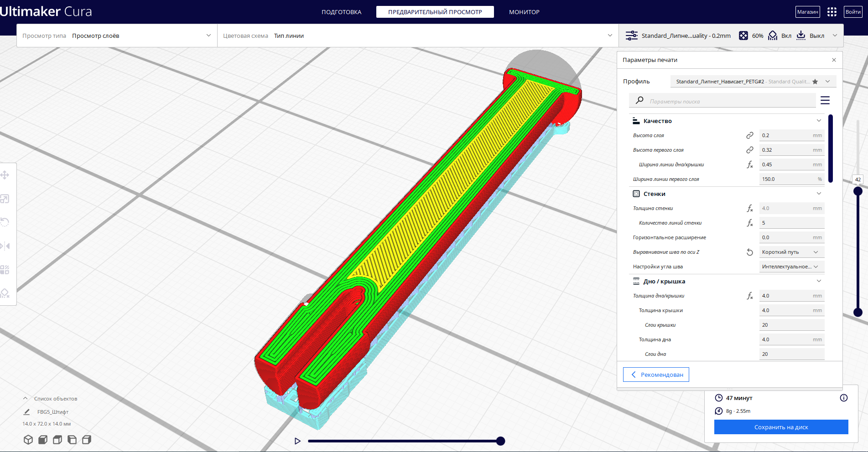The height and width of the screenshot is (452, 868).
Task: Open the application switcher grid icon
Action: pyautogui.click(x=832, y=12)
